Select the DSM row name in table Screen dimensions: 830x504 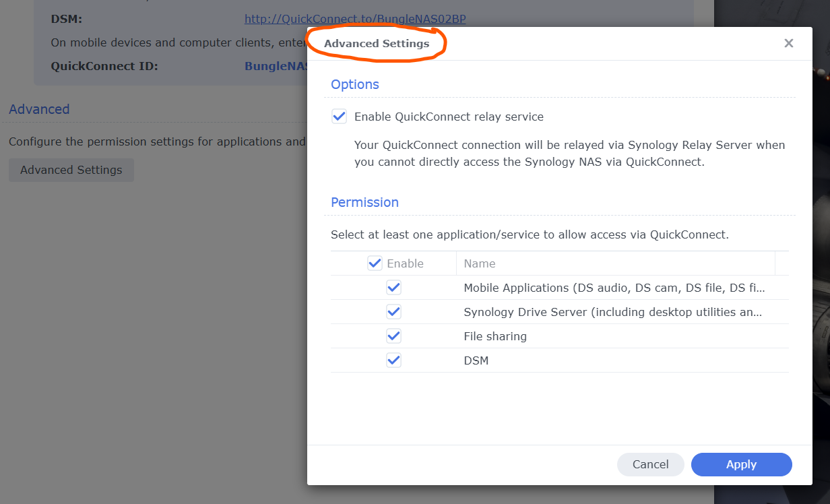[476, 360]
